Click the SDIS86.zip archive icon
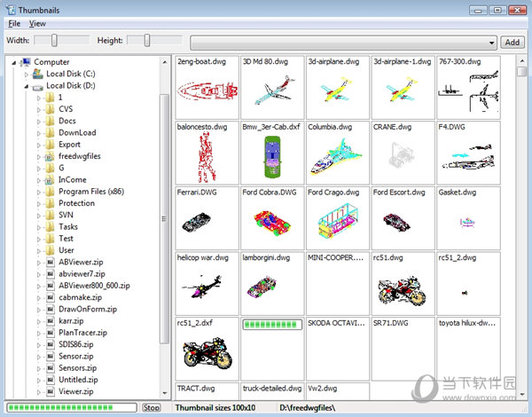The image size is (532, 417). tap(51, 344)
